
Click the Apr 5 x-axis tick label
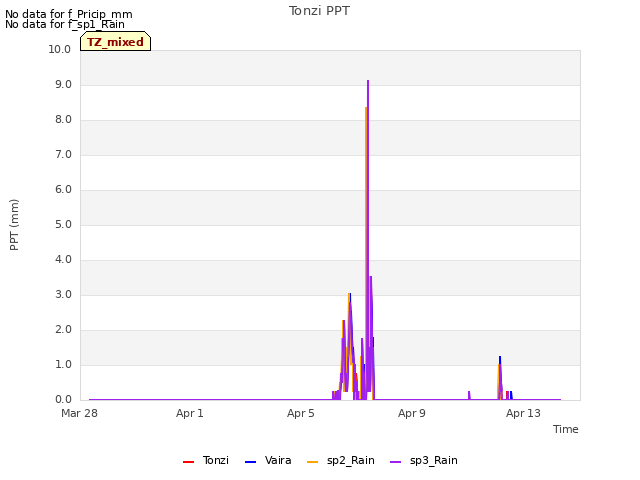[301, 413]
